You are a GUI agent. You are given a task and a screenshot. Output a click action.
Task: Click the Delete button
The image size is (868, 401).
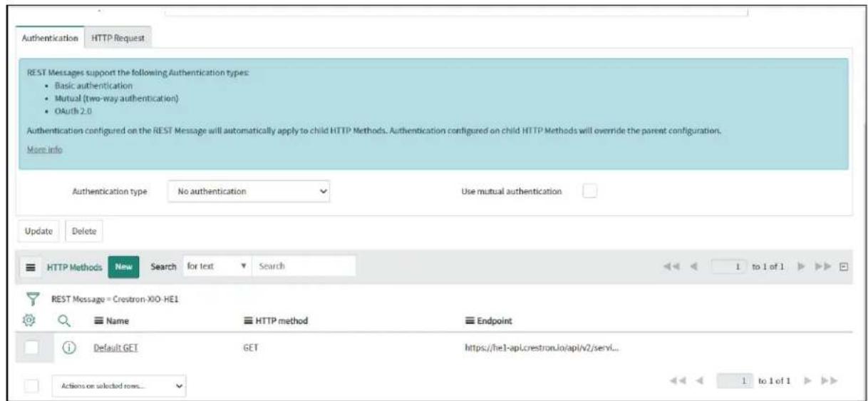tap(84, 230)
